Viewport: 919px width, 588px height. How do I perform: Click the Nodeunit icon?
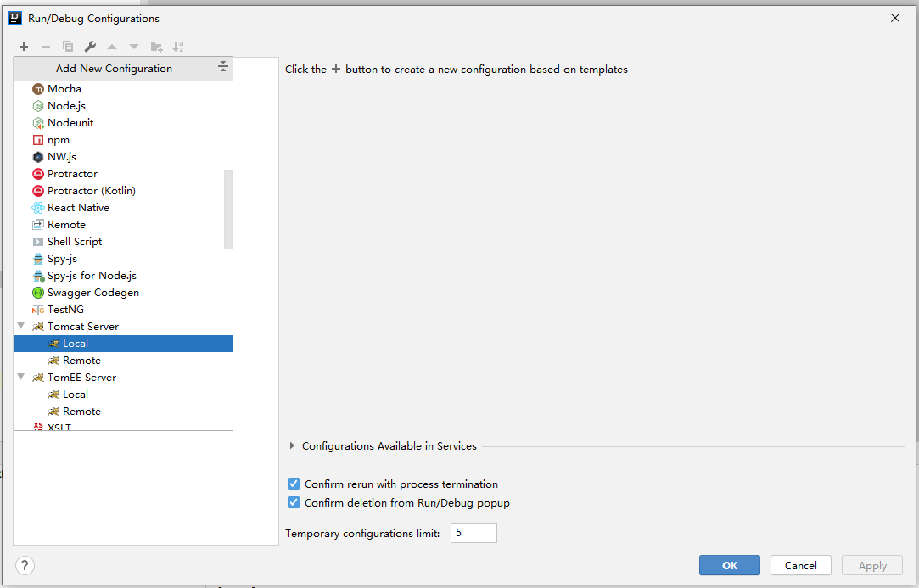point(38,123)
